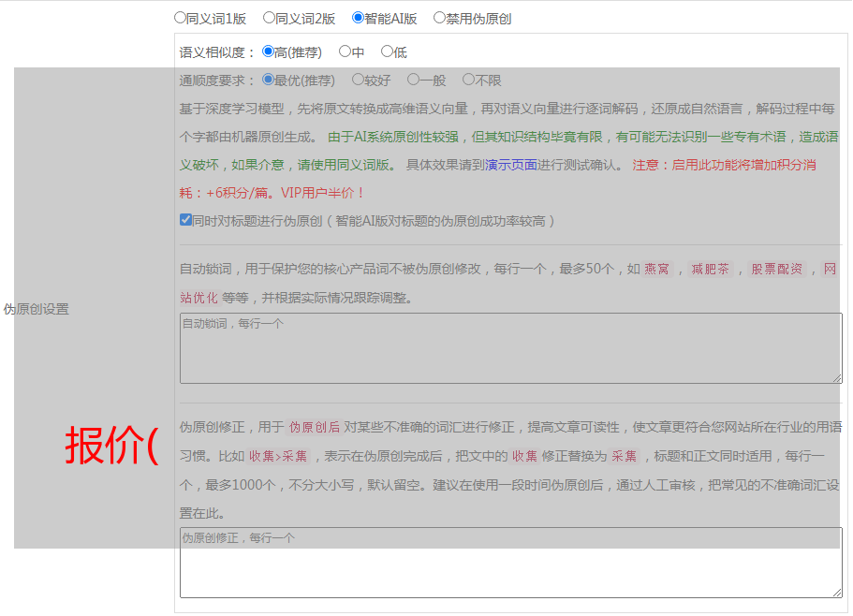Set 通顺度要求 to 不限
Screen dimensions: 853x616
pyautogui.click(x=468, y=80)
